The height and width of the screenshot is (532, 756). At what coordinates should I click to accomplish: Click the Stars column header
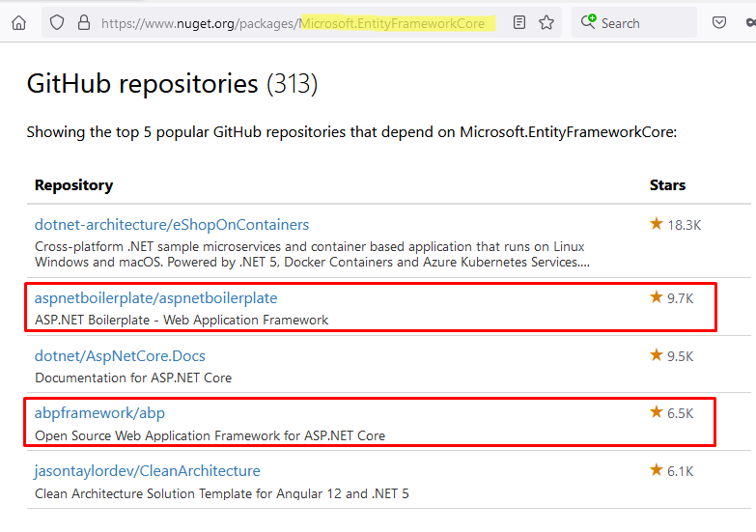click(667, 185)
